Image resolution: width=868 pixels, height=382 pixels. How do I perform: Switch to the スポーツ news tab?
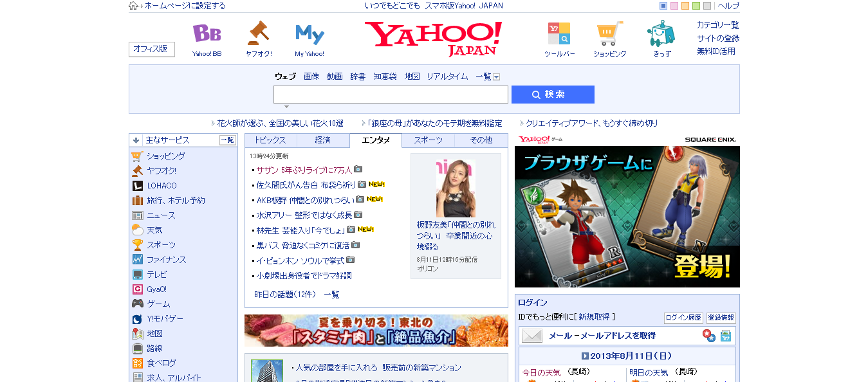(x=428, y=140)
